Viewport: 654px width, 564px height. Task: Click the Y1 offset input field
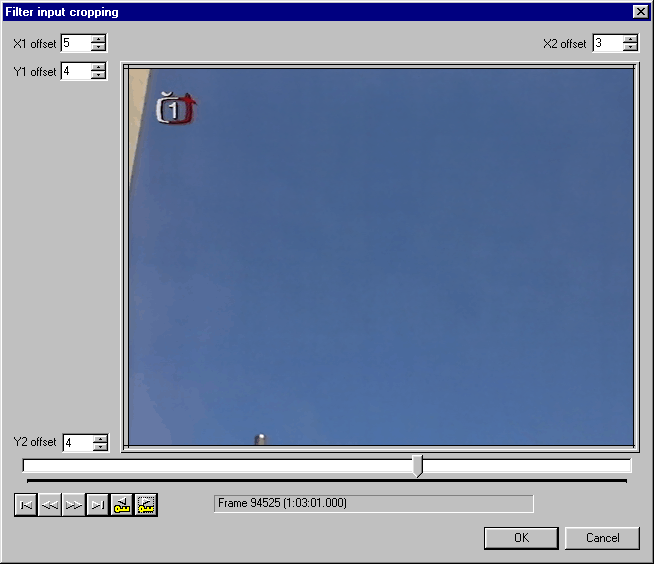(x=76, y=71)
